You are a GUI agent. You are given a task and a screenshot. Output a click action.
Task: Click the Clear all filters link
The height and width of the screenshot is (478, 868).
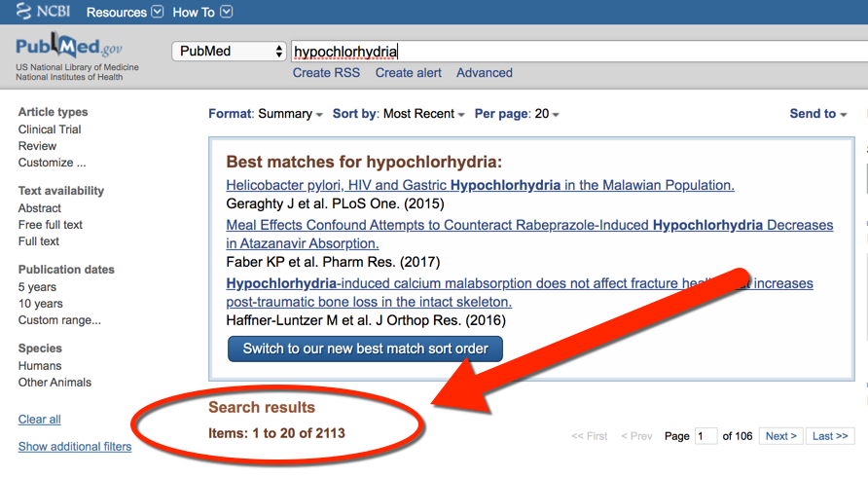click(x=39, y=420)
